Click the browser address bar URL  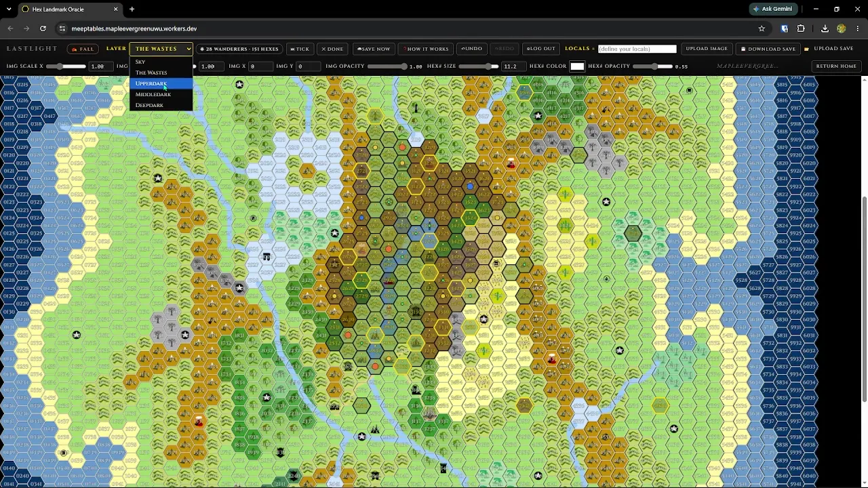tap(134, 28)
